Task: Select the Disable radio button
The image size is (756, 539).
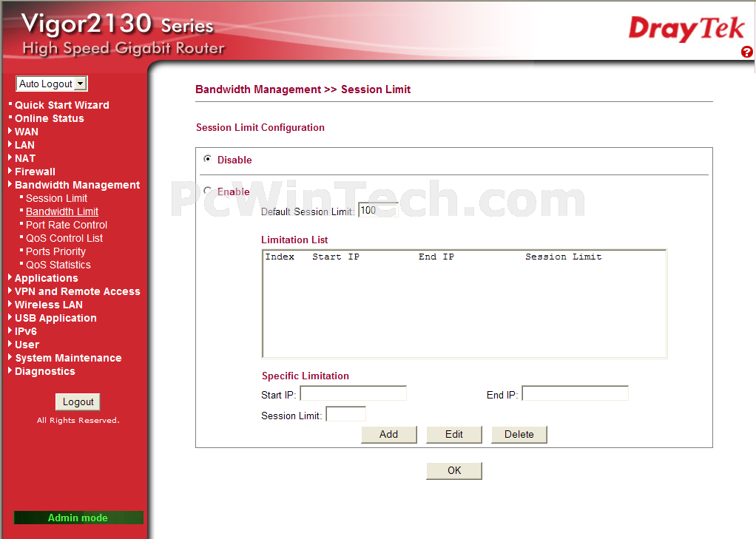Action: click(x=208, y=159)
